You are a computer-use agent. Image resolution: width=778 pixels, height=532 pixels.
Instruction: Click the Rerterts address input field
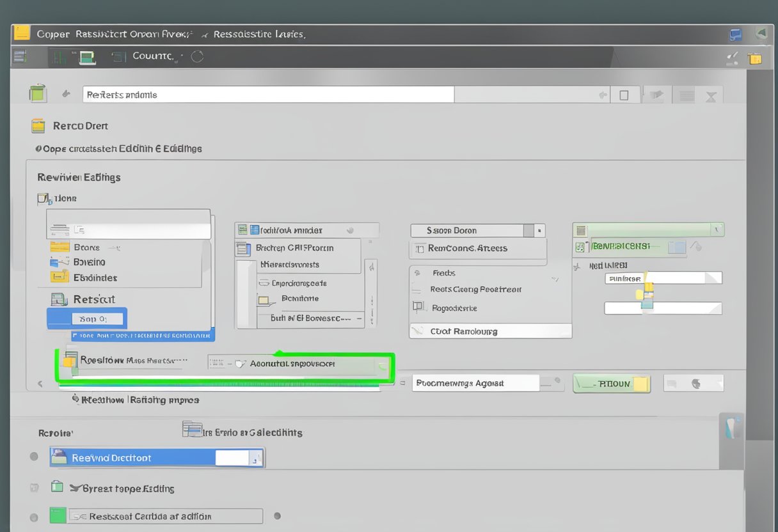point(267,95)
